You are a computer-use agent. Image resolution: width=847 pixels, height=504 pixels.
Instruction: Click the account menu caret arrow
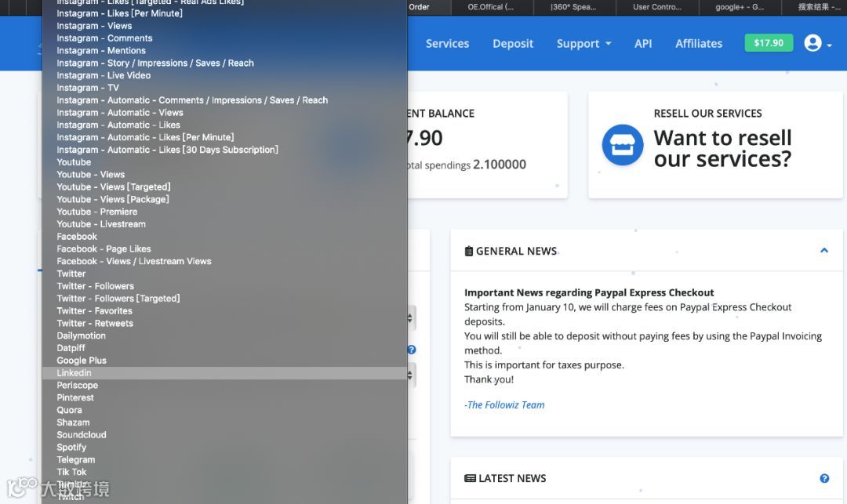829,45
